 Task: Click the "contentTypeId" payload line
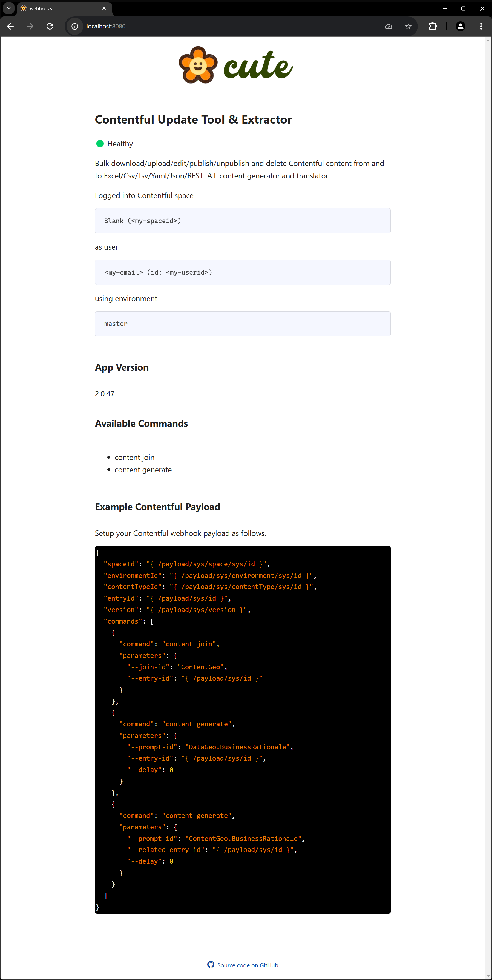[210, 587]
